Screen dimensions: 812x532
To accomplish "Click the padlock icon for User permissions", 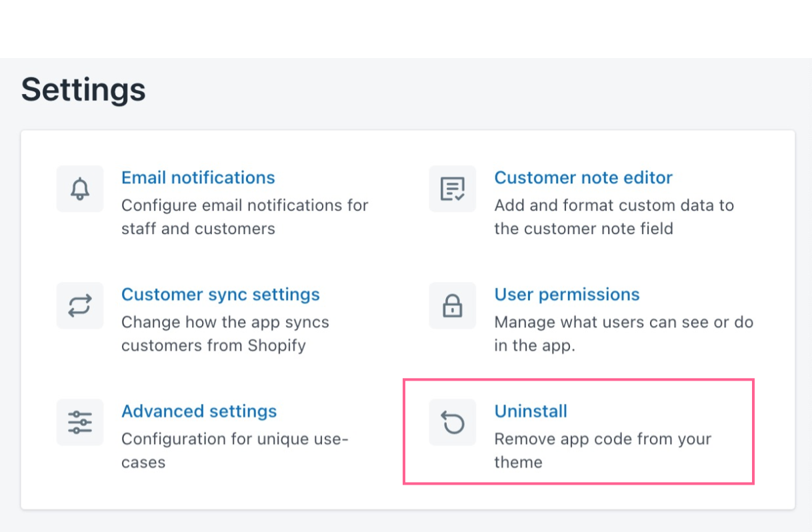I will point(453,305).
